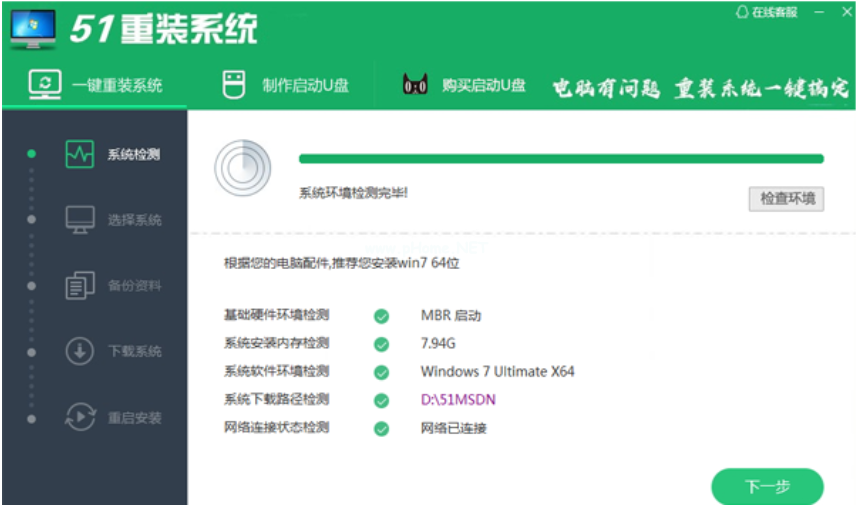The height and width of the screenshot is (513, 863).
Task: Click the circular scan radar icon
Action: tap(242, 167)
